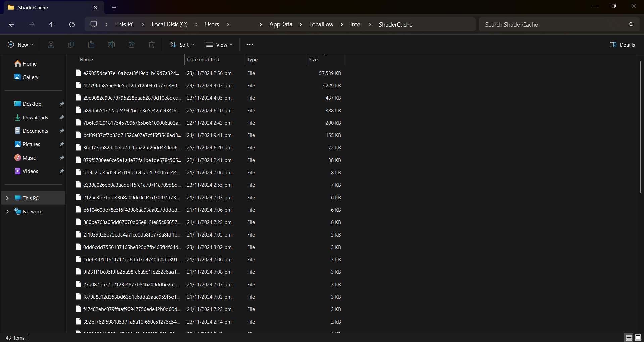644x342 pixels.
Task: Open a new tab with plus button
Action: pos(114,7)
